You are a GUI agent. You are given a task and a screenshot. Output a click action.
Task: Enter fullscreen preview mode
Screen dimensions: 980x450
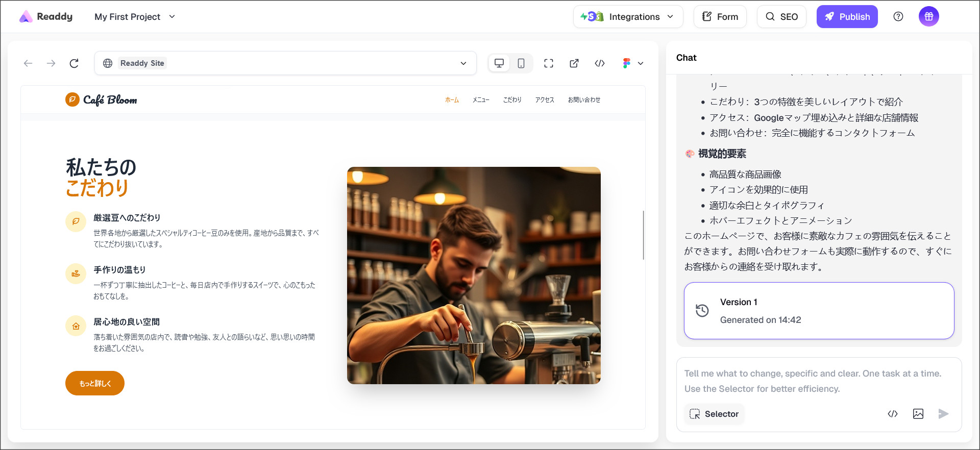click(549, 63)
